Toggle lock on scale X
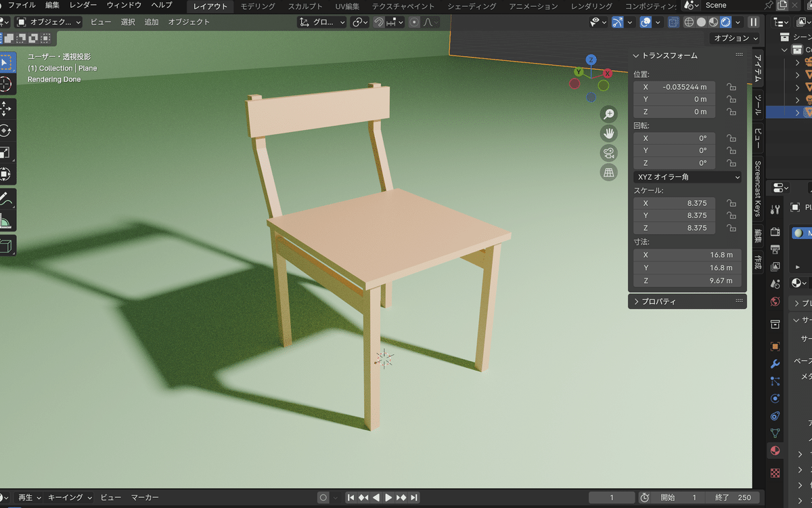This screenshot has width=812, height=508. pos(731,203)
